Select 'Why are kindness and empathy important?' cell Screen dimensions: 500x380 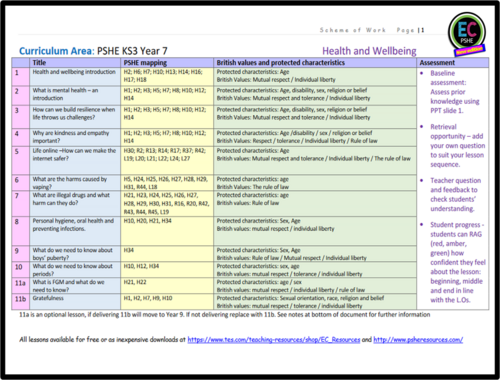pyautogui.click(x=75, y=137)
